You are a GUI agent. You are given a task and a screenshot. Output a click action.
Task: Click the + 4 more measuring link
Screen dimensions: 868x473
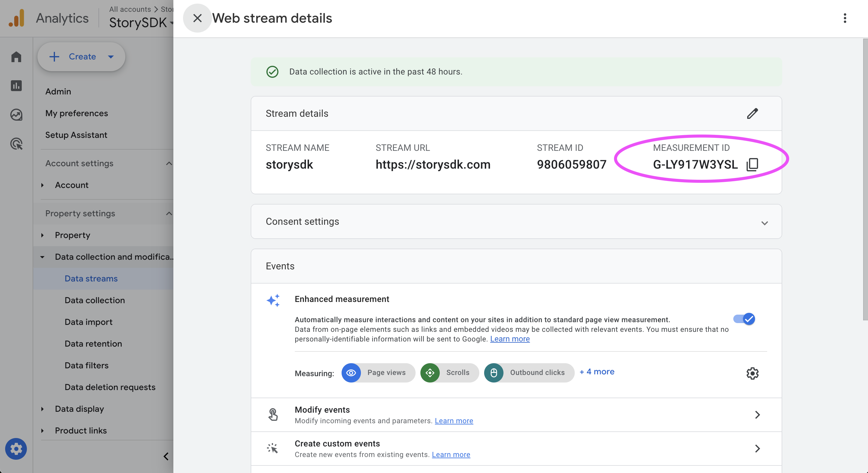click(597, 372)
